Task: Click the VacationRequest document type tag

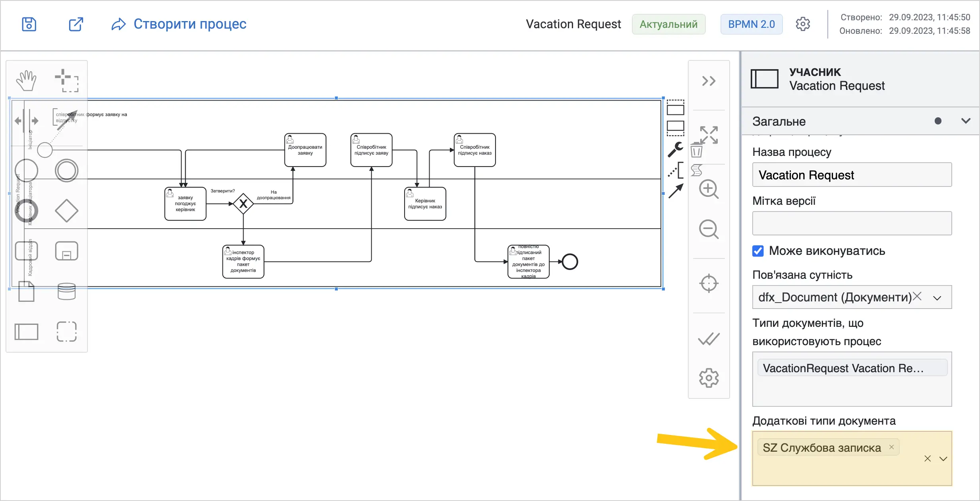Action: pyautogui.click(x=852, y=368)
